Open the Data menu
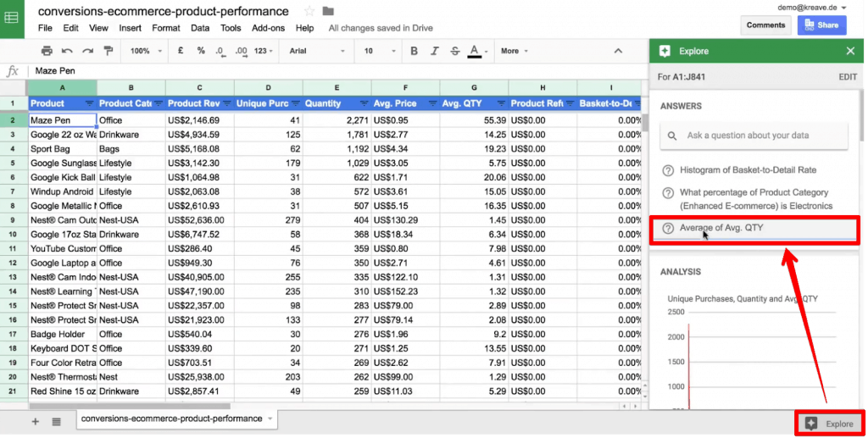This screenshot has width=868, height=438. click(x=200, y=28)
